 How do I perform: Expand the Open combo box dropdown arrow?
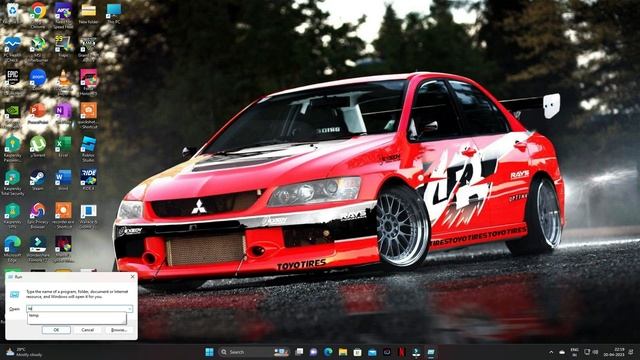click(130, 309)
